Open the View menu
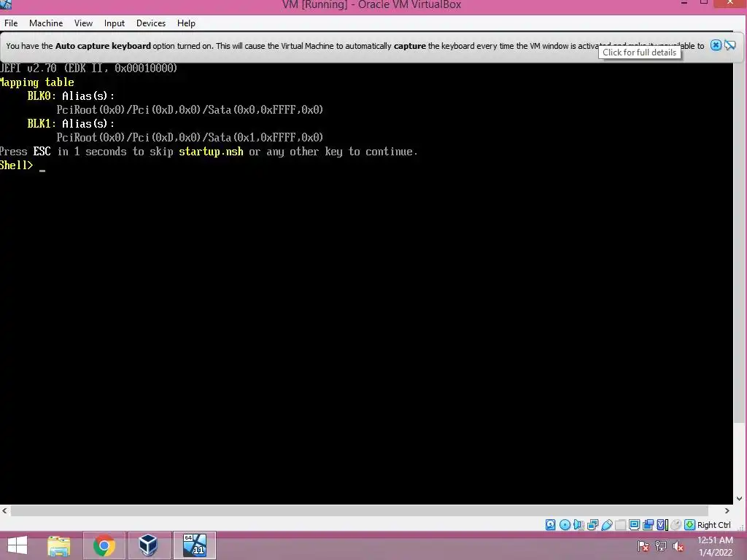Screen dimensions: 747x560 [x=83, y=23]
